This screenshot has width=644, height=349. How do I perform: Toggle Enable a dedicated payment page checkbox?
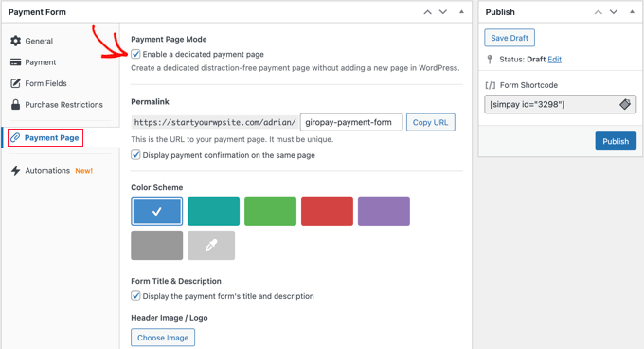click(x=135, y=54)
